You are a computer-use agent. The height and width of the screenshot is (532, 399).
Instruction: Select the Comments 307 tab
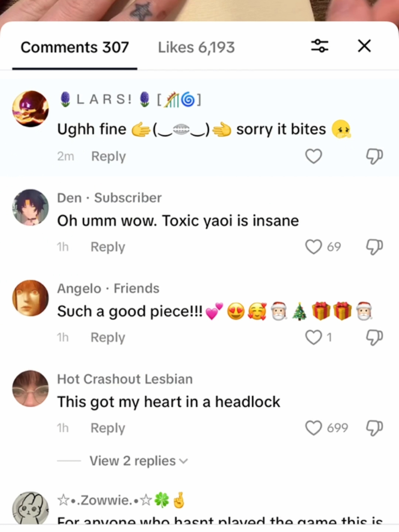click(x=75, y=48)
